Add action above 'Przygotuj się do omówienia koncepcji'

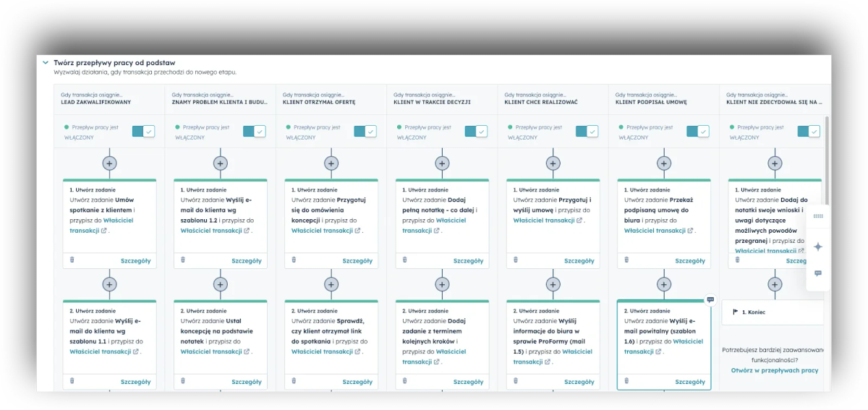(331, 163)
